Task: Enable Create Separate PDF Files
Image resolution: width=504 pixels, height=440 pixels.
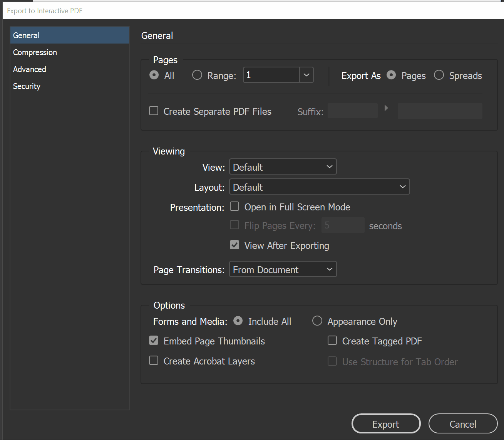Action: pyautogui.click(x=154, y=111)
